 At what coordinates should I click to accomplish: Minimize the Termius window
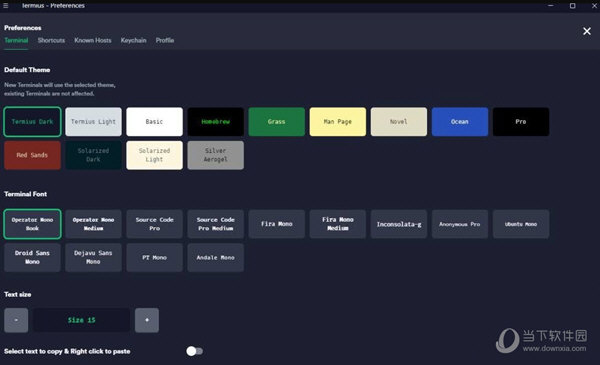[551, 5]
